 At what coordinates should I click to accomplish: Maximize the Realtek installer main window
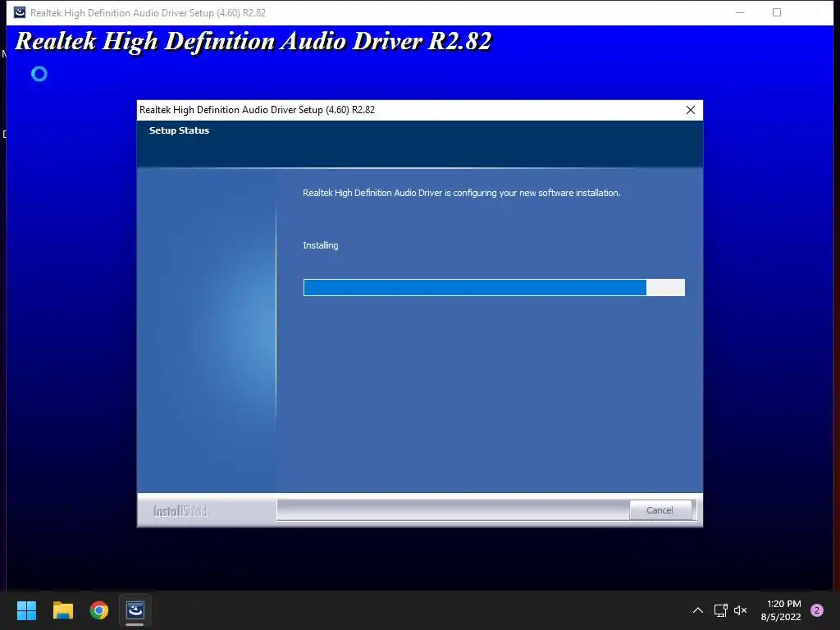[x=777, y=12]
